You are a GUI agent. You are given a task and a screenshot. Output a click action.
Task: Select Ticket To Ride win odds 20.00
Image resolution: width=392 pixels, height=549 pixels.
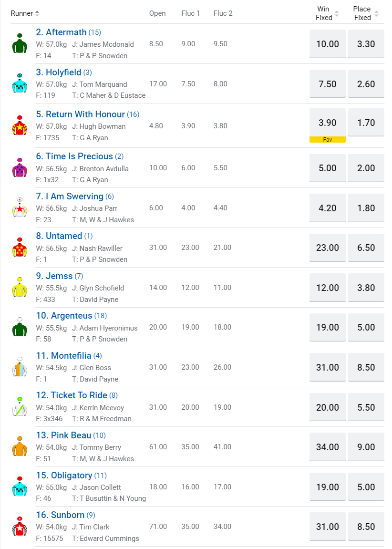tap(328, 407)
